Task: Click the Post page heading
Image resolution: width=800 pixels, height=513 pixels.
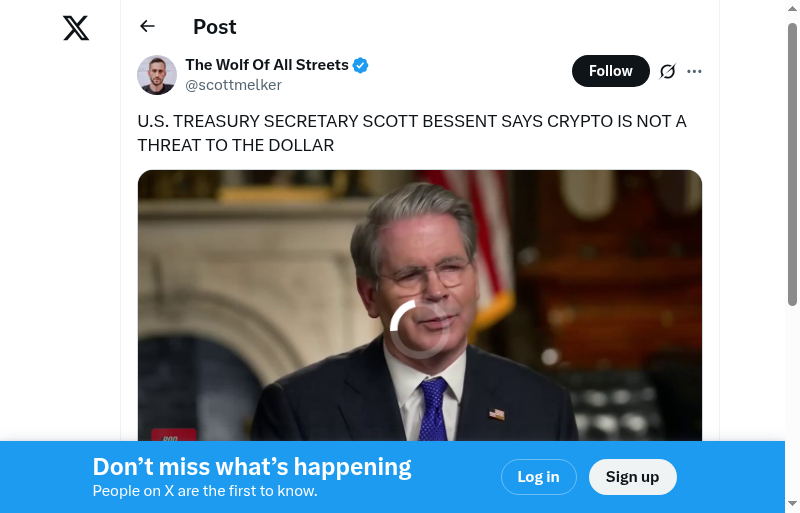Action: (x=215, y=27)
